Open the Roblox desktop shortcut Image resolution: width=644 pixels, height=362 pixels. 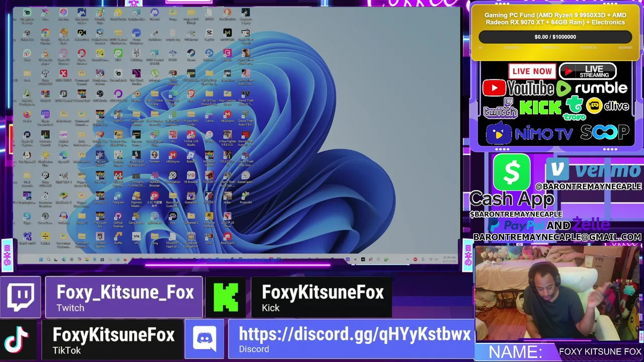[x=191, y=155]
